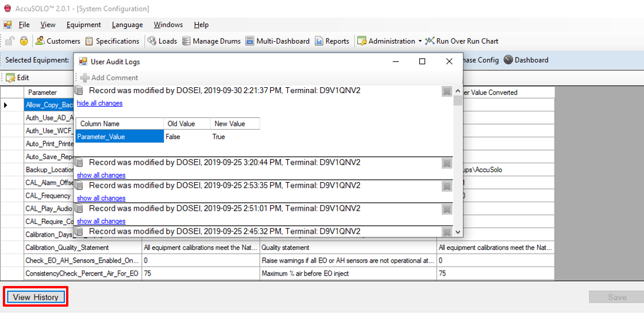This screenshot has height=313, width=644.
Task: Click the yellow padlock icon in toolbar
Action: click(x=24, y=41)
